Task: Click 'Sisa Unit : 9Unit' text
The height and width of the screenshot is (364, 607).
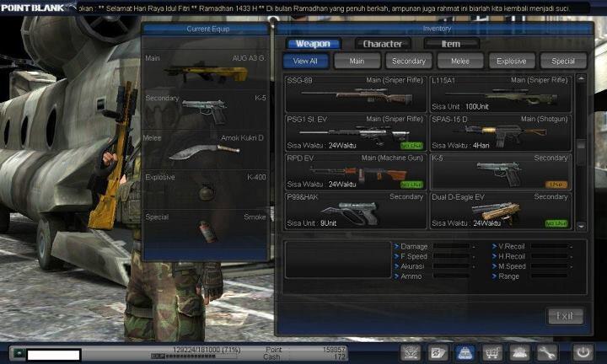Action: click(x=312, y=223)
